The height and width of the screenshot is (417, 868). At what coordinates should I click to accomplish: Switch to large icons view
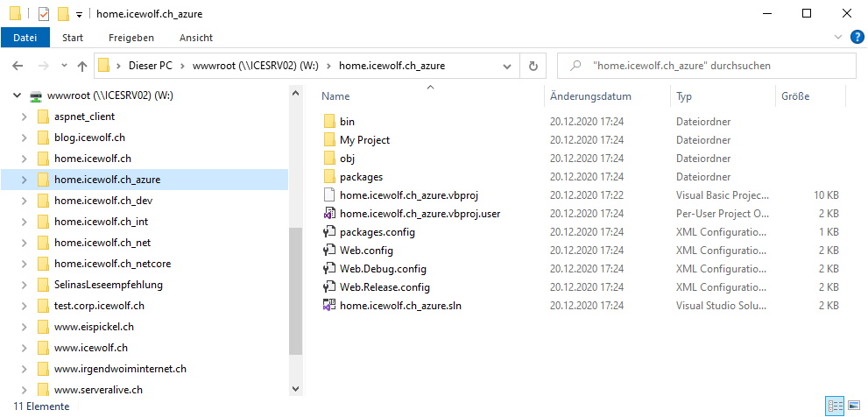[x=854, y=406]
